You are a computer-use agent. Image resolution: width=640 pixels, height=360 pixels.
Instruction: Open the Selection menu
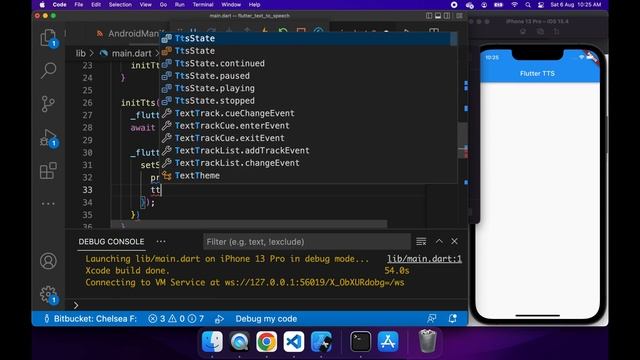[120, 5]
